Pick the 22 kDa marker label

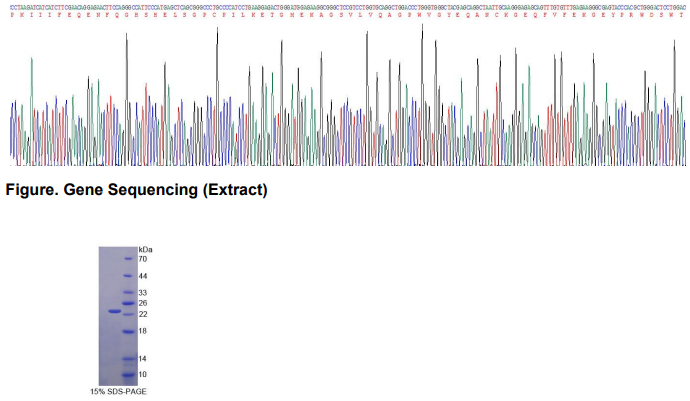[143, 314]
